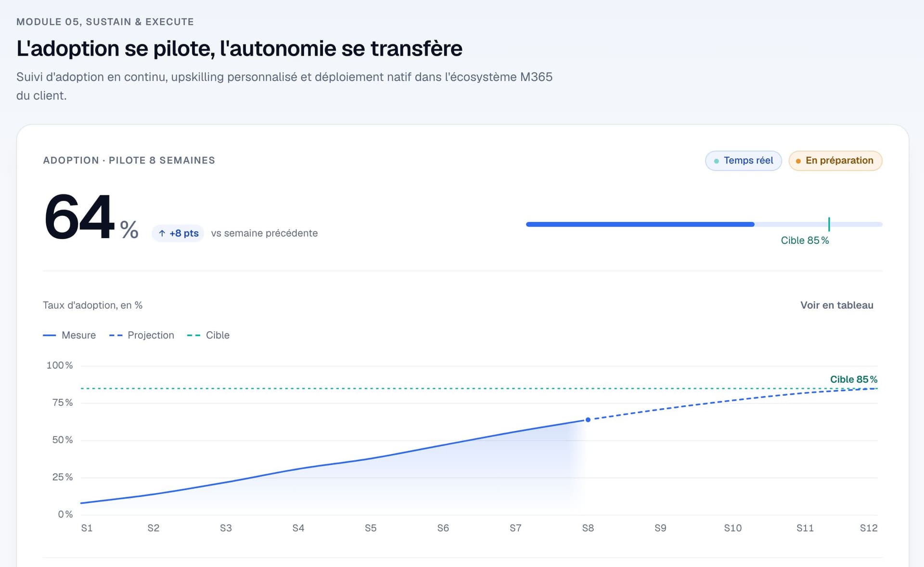This screenshot has width=924, height=567.
Task: Click the 25 % y-axis label
Action: 63,477
